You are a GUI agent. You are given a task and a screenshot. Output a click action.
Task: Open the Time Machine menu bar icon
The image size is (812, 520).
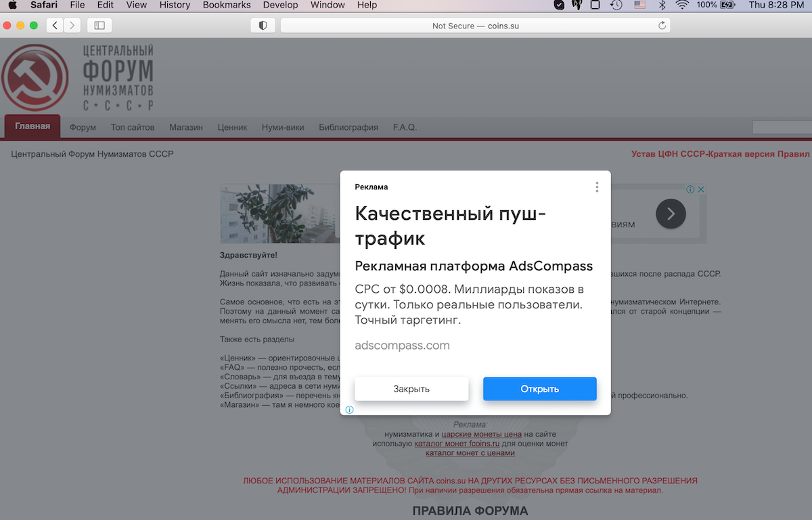[x=616, y=5]
